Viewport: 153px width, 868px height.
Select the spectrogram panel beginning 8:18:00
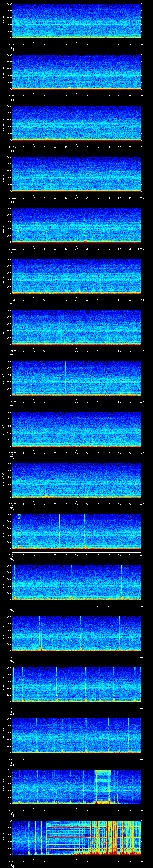click(77, 174)
